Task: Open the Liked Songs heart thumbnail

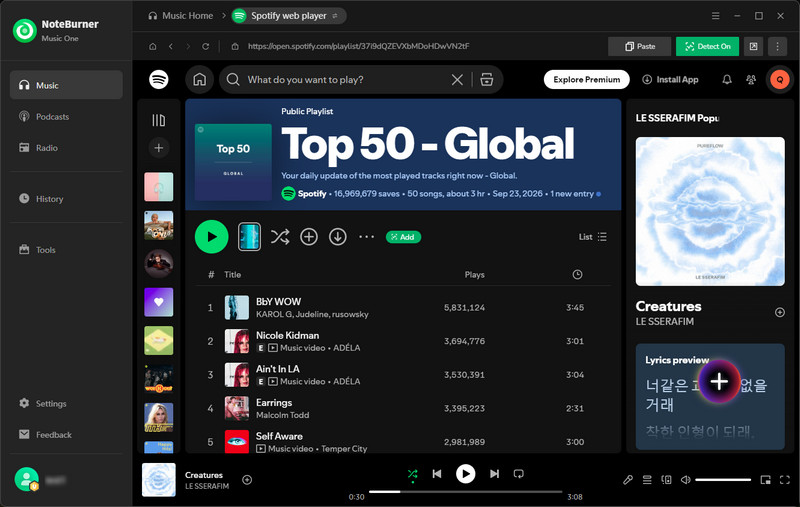Action: (x=159, y=302)
